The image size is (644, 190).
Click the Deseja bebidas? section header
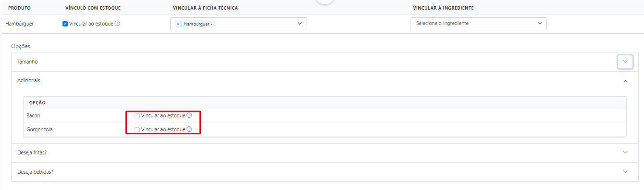(322, 172)
